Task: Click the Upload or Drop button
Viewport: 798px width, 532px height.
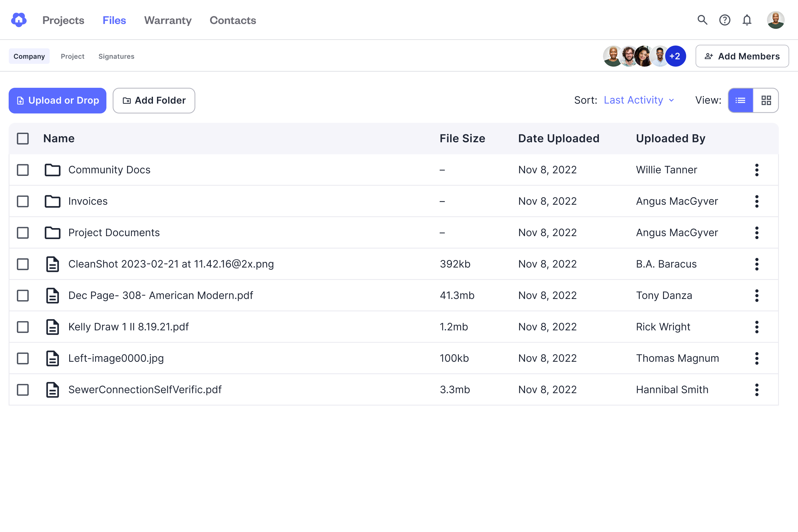Action: click(x=57, y=100)
